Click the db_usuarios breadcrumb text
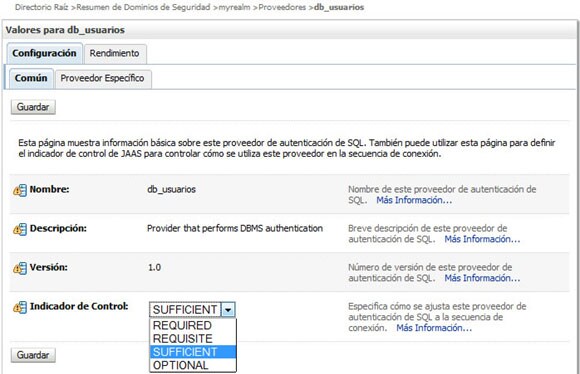The height and width of the screenshot is (374, 580). coord(339,7)
